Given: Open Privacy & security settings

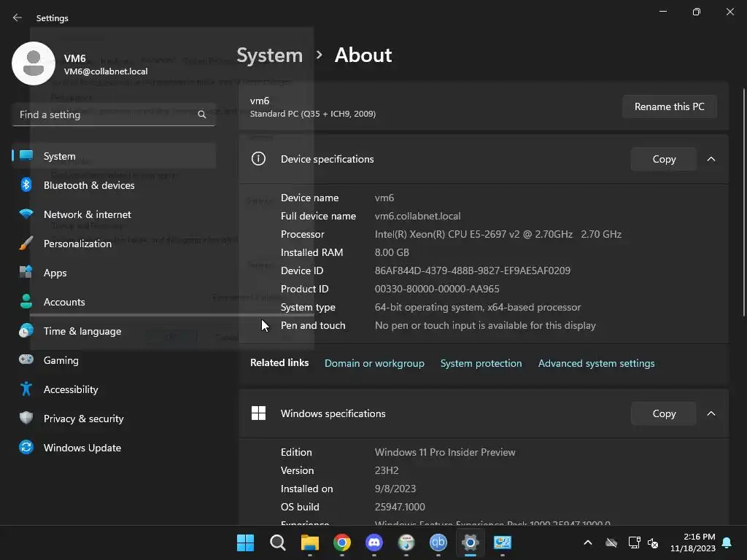Looking at the screenshot, I should (114, 419).
